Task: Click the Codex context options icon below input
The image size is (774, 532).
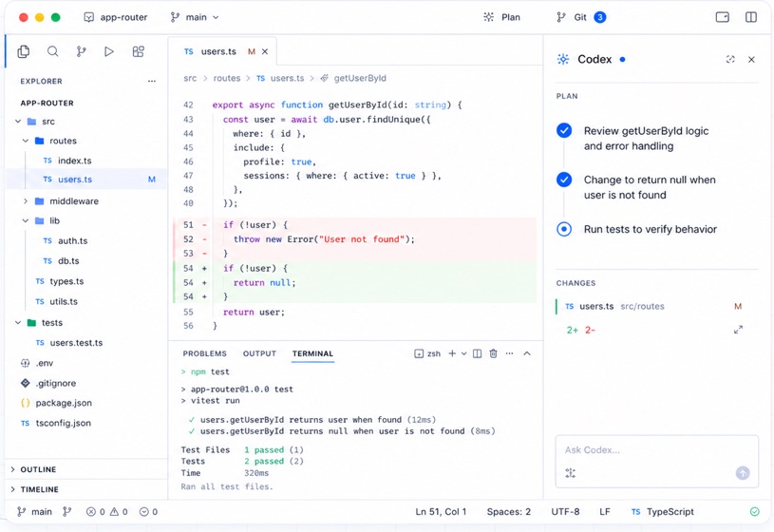Action: click(571, 473)
